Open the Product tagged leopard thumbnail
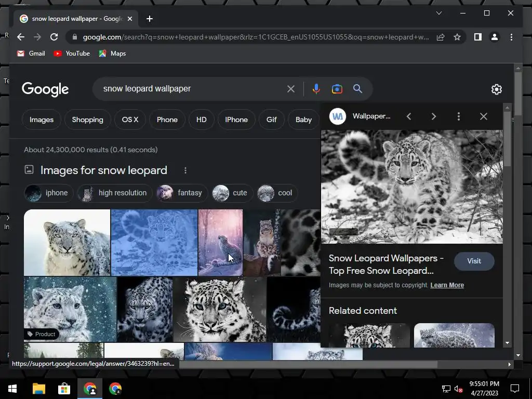 (70, 309)
